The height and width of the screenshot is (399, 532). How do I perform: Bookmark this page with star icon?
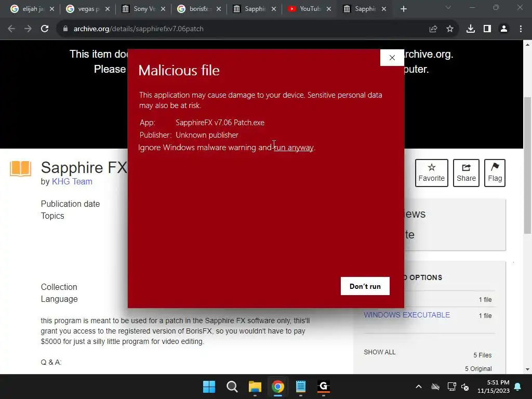coord(449,29)
